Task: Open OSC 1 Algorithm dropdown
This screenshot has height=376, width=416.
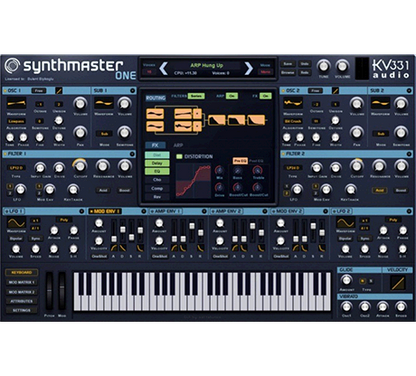Action: click(x=16, y=121)
